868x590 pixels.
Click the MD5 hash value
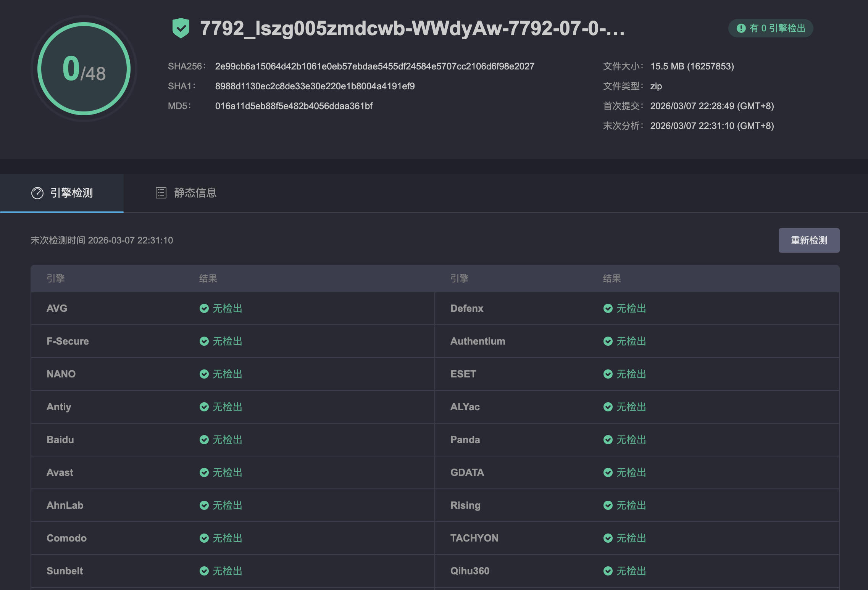[x=294, y=106]
